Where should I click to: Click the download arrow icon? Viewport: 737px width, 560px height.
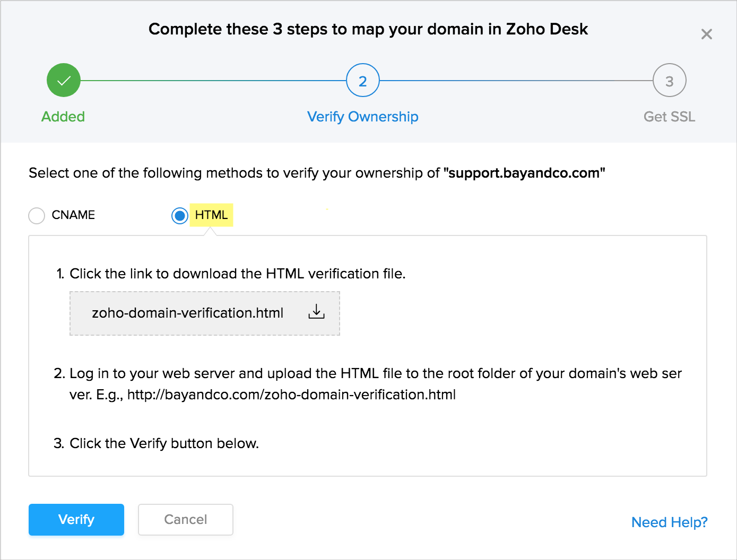click(316, 312)
